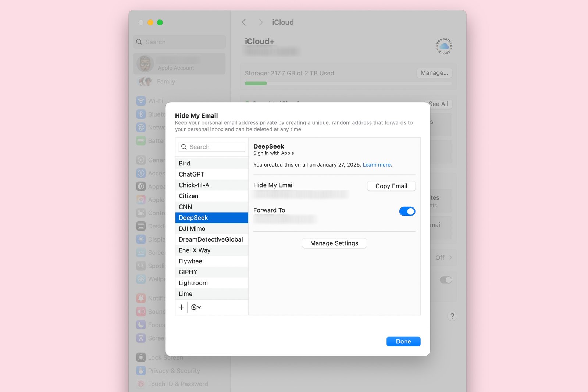Click the Family avatars icon in sidebar
Screen dimensions: 588x392
pos(145,82)
